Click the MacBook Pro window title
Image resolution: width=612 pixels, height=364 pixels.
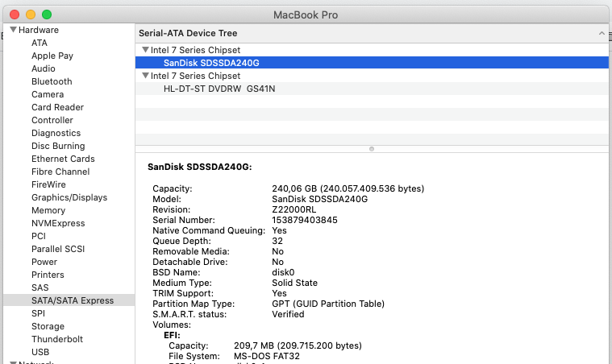306,14
